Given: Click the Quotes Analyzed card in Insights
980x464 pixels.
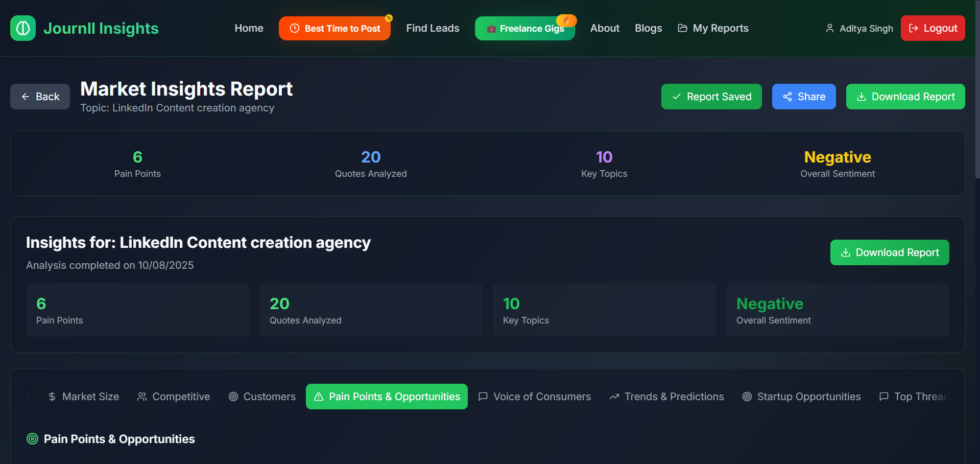Looking at the screenshot, I should 371,310.
